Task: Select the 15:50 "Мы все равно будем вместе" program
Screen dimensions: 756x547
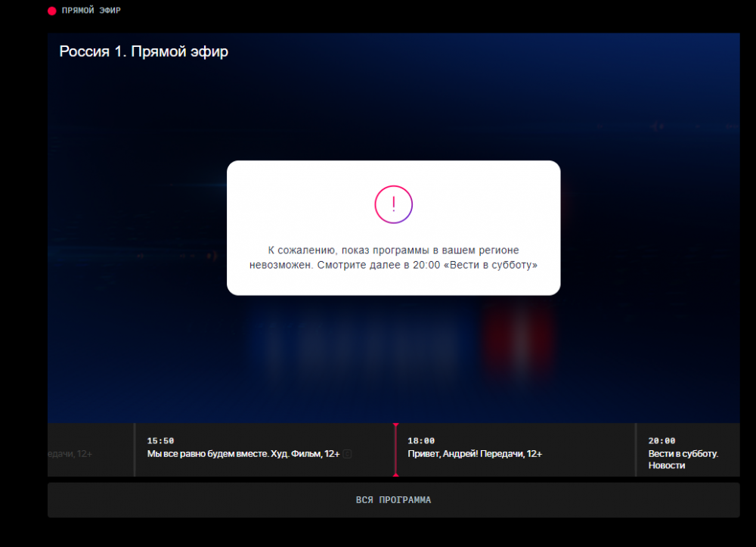Action: [x=265, y=449]
